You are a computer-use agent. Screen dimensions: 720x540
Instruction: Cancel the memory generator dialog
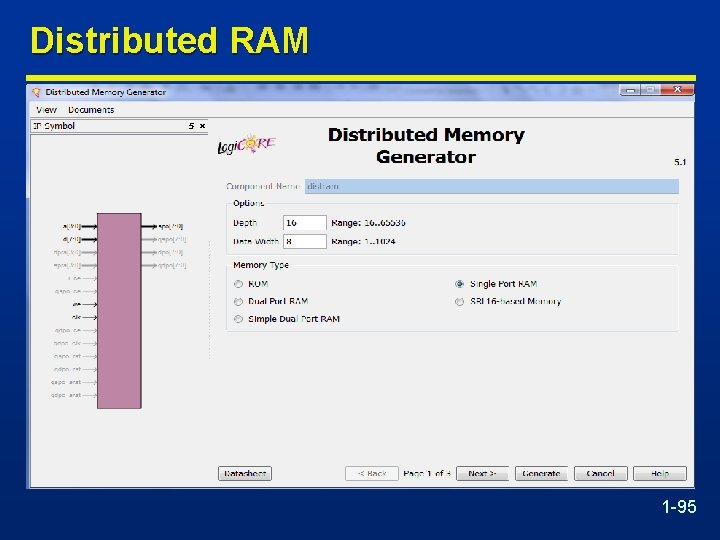pyautogui.click(x=601, y=473)
